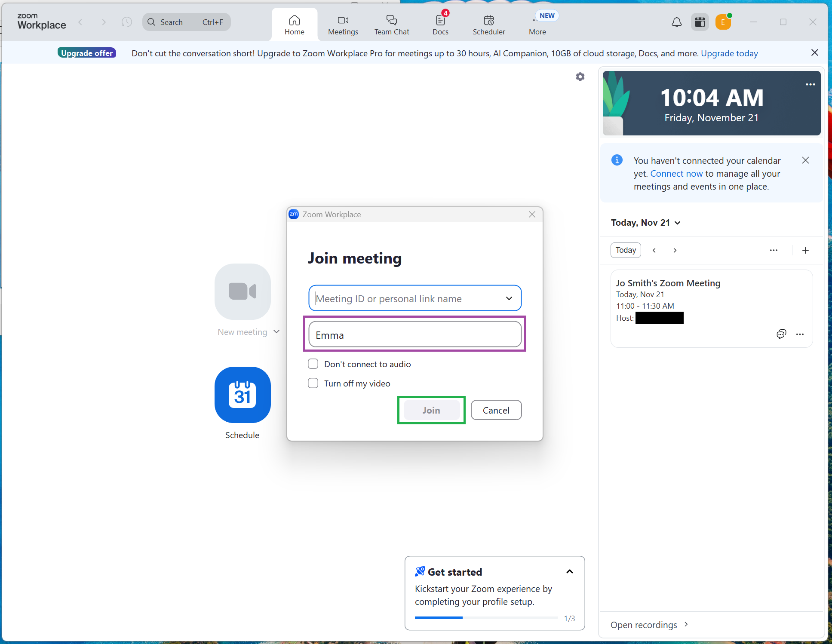Open Jo Smith's Zoom Meeting entry
The height and width of the screenshot is (644, 832).
tap(712, 308)
